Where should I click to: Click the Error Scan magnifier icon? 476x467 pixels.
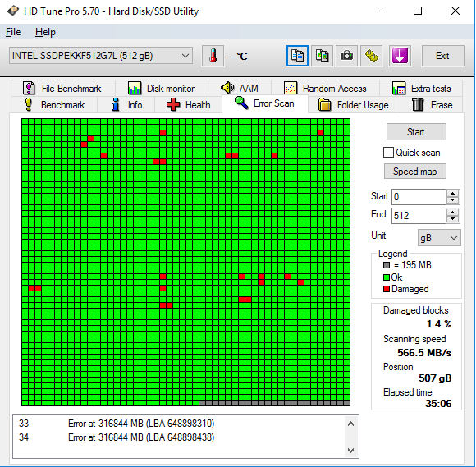click(241, 103)
